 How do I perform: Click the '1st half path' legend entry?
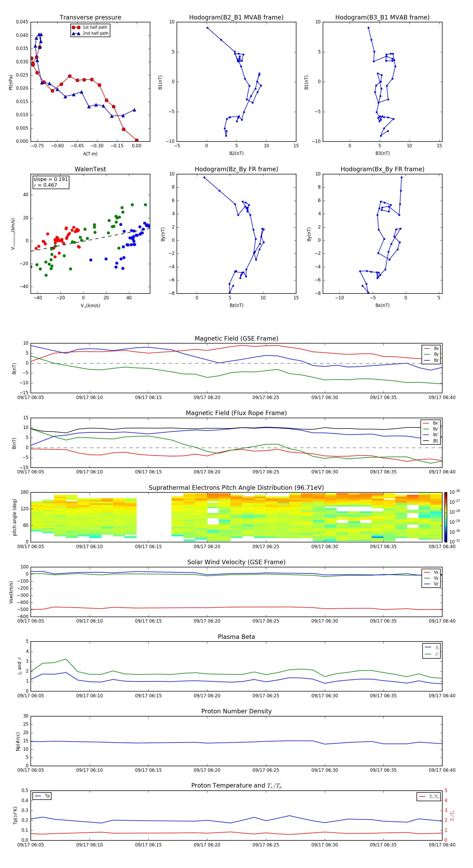coord(90,27)
